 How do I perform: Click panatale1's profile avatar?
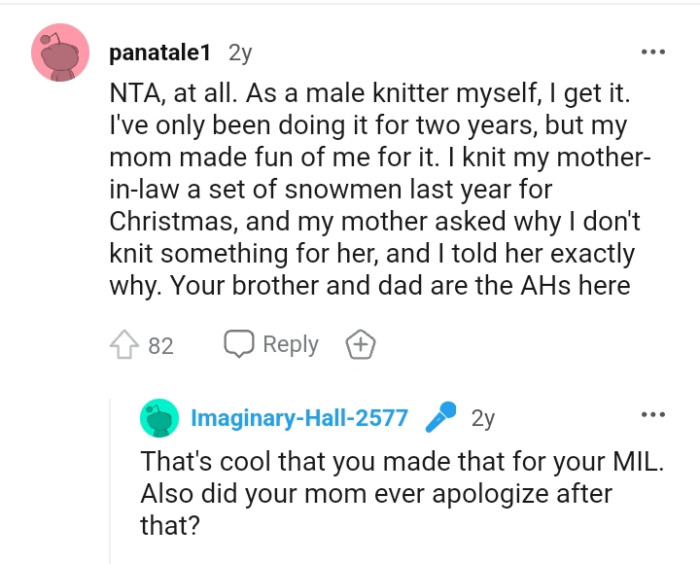point(63,53)
